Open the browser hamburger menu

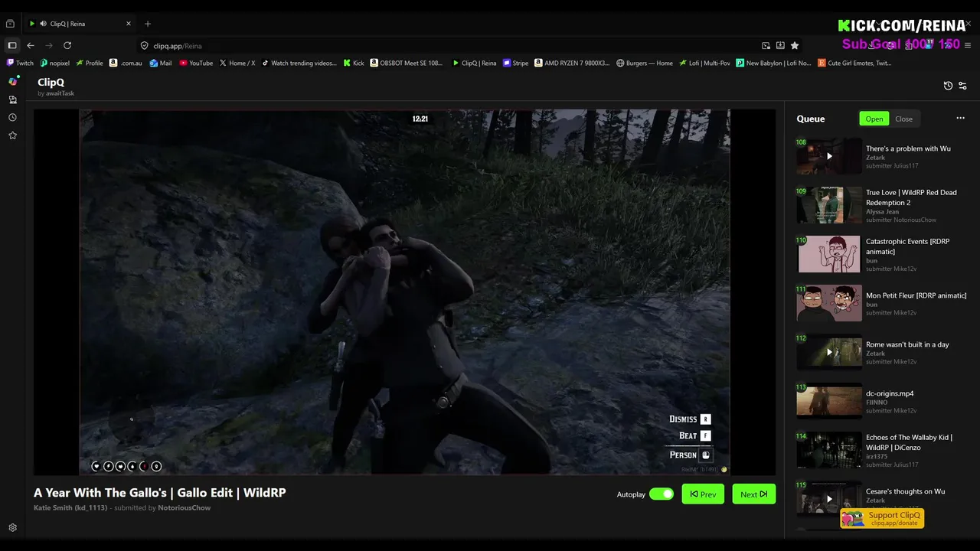click(x=969, y=46)
